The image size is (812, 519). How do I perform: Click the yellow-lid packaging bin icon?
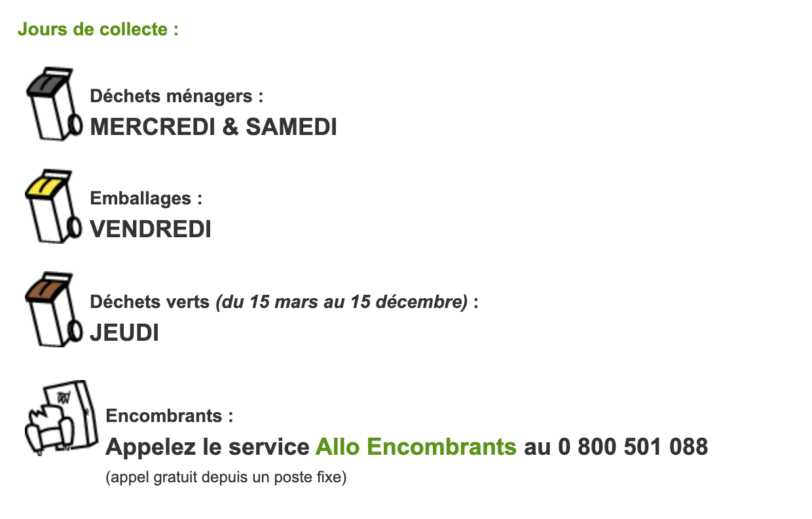[x=54, y=206]
